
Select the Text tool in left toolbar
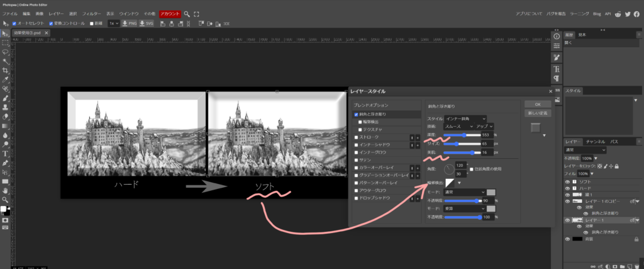click(5, 153)
